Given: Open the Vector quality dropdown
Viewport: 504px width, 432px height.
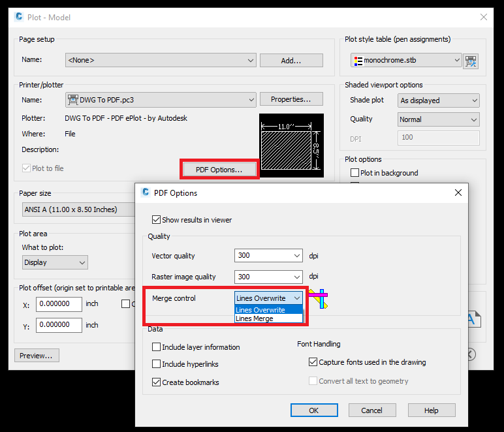Looking at the screenshot, I should point(268,255).
